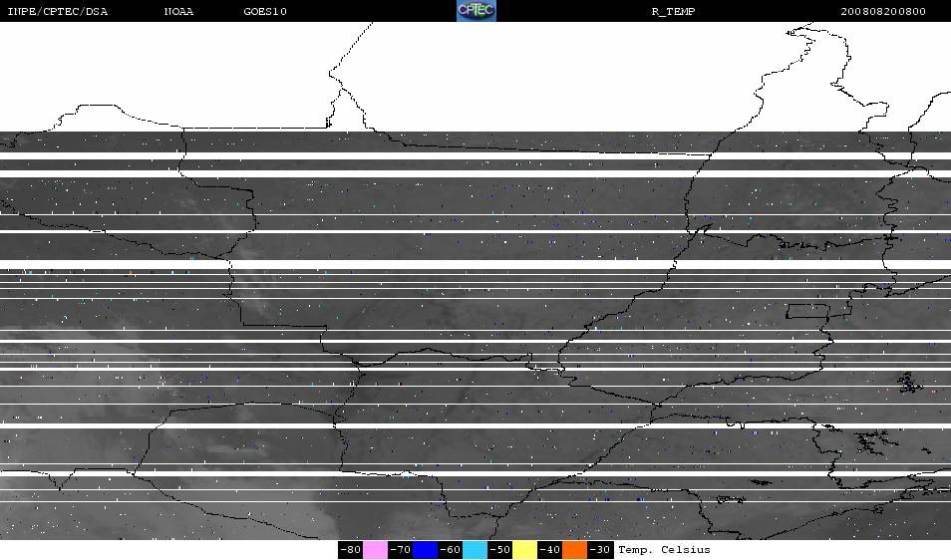Click the -50 legend label
The height and width of the screenshot is (560, 951).
tap(499, 550)
